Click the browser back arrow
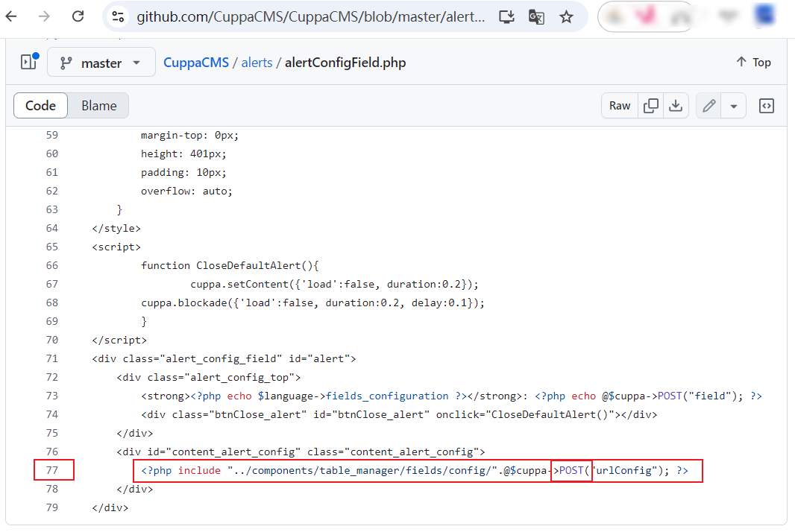Screen dimensions: 795x532 tap(12, 16)
